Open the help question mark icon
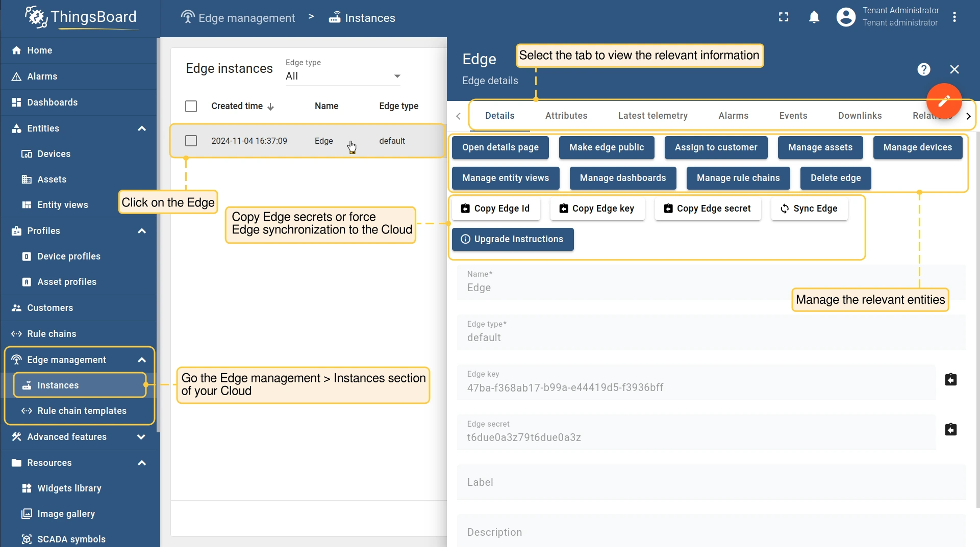Image resolution: width=980 pixels, height=547 pixels. pyautogui.click(x=923, y=69)
